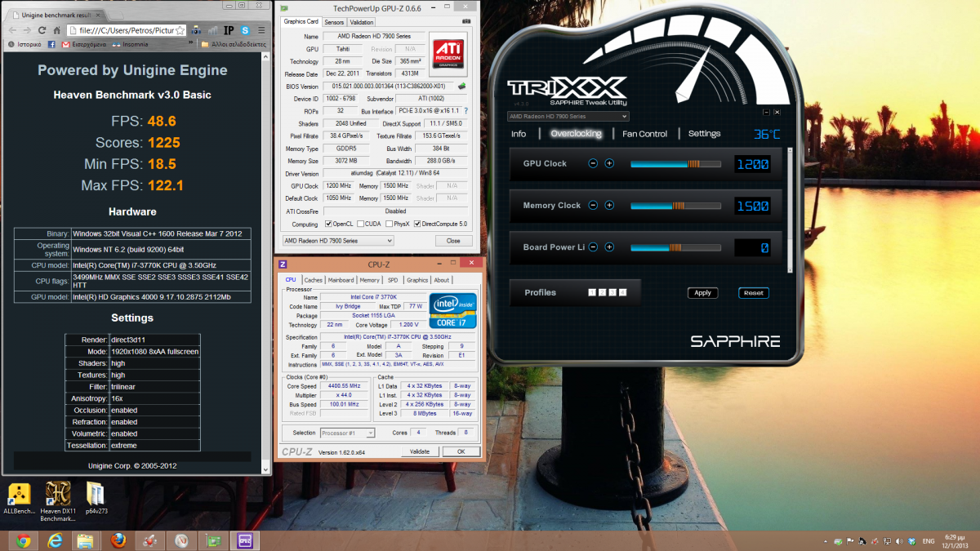Open File Explorer from the taskbar

[x=86, y=540]
